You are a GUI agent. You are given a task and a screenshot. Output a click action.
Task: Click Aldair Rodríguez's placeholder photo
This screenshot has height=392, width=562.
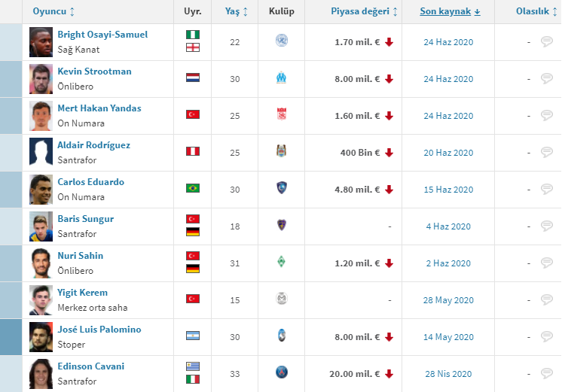(41, 152)
